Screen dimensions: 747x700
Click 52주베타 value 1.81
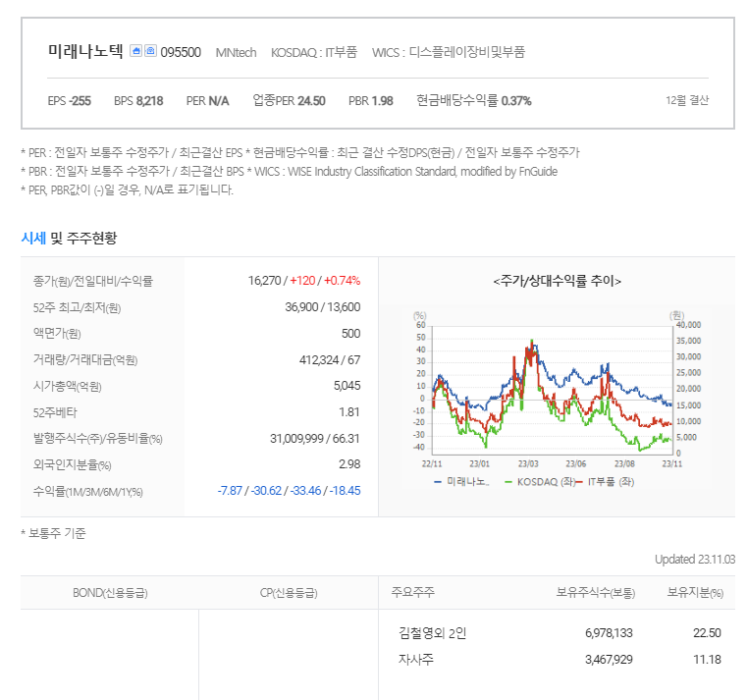349,412
